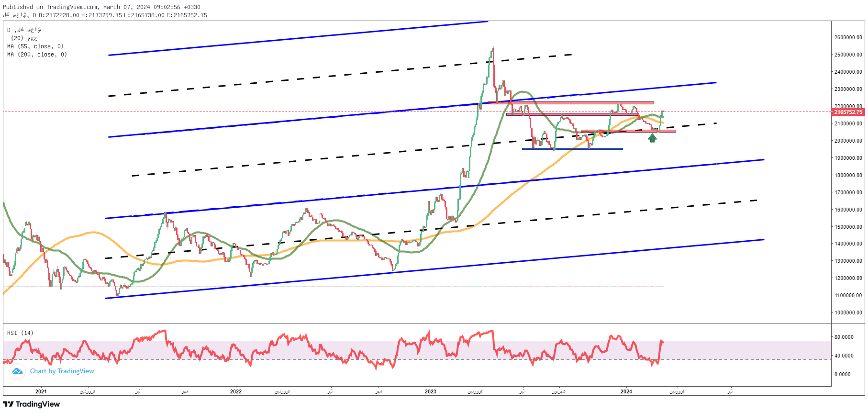Select the MA (55, close, 0) legend

tap(35, 46)
